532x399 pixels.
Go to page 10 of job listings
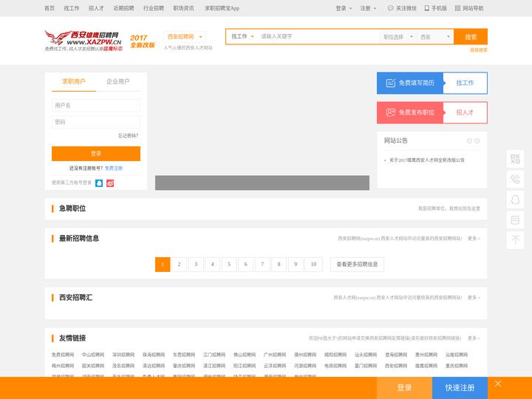pos(313,265)
